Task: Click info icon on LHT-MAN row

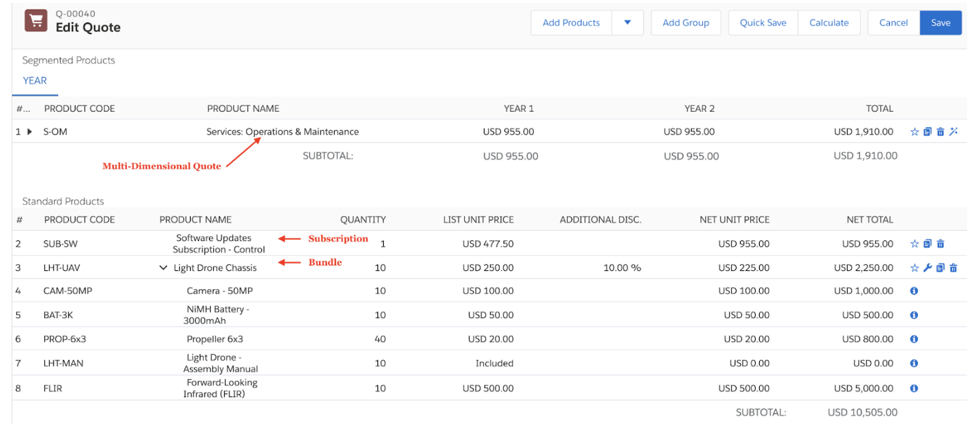Action: click(x=914, y=364)
